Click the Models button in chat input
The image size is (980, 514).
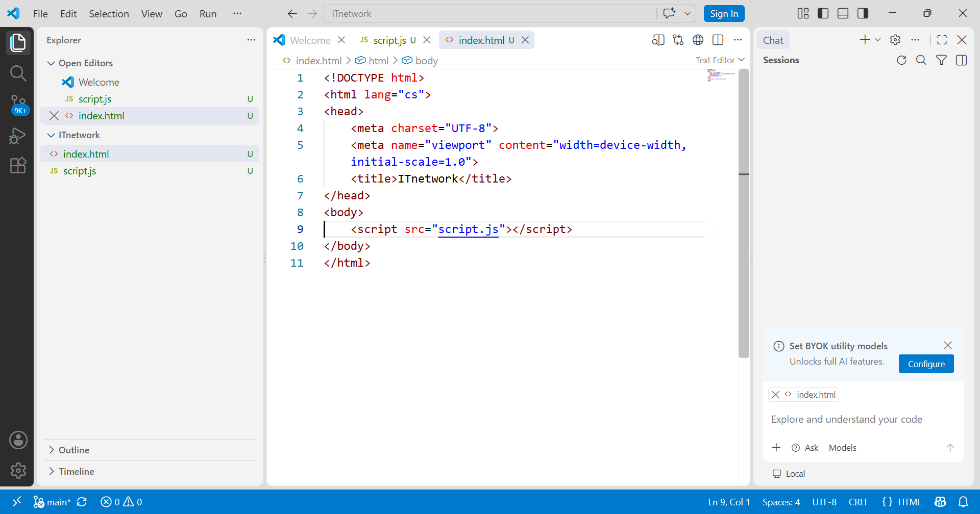(842, 448)
